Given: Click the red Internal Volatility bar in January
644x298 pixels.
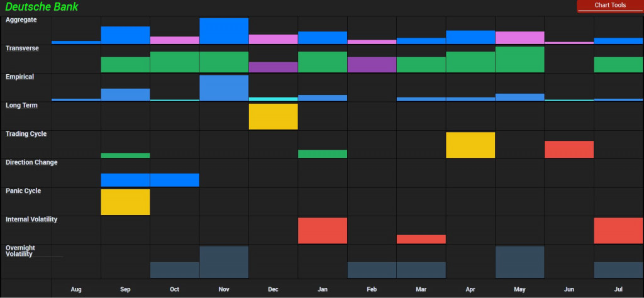Looking at the screenshot, I should point(323,231).
